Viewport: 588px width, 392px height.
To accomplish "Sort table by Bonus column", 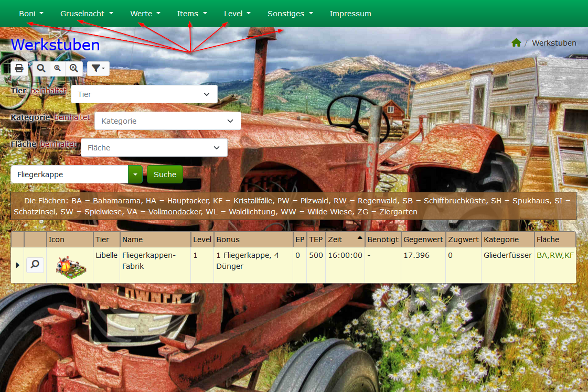I will tap(253, 239).
